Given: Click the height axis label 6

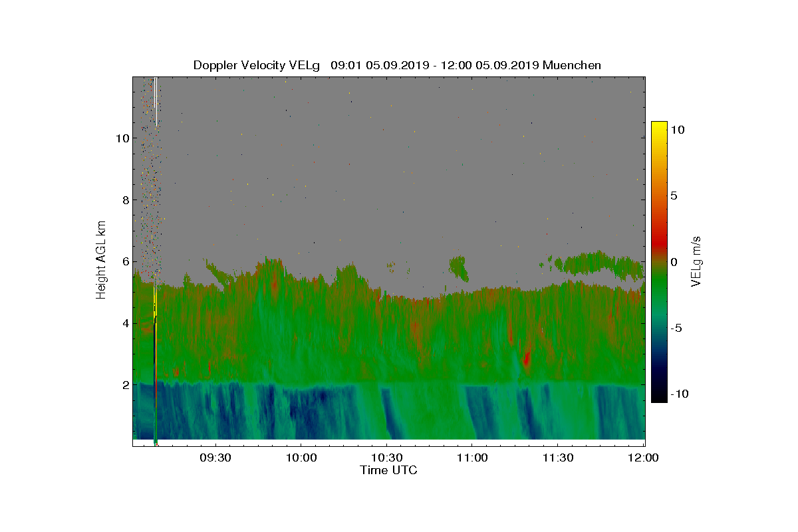Looking at the screenshot, I should [x=124, y=262].
